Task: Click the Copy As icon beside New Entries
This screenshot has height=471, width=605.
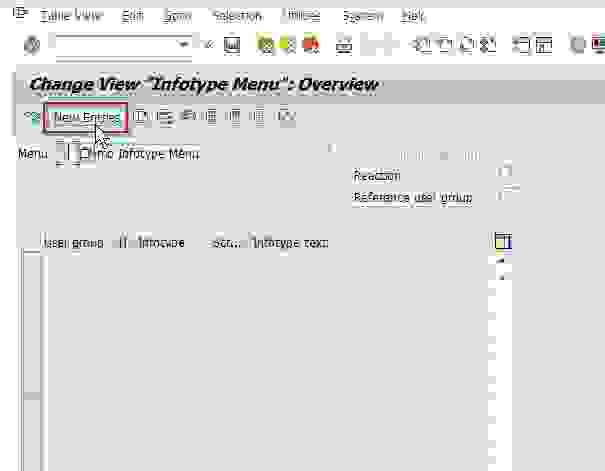Action: (x=142, y=117)
